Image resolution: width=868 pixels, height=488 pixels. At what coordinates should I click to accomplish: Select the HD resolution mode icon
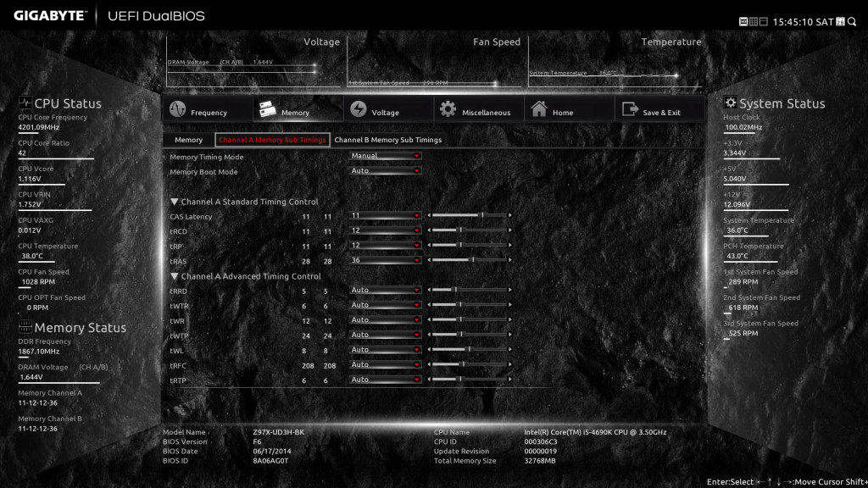click(743, 21)
